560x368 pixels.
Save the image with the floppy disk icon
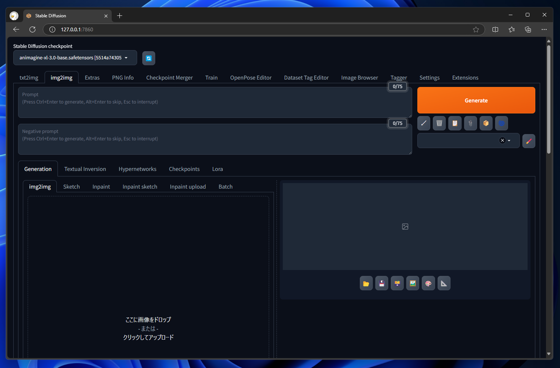pos(382,283)
